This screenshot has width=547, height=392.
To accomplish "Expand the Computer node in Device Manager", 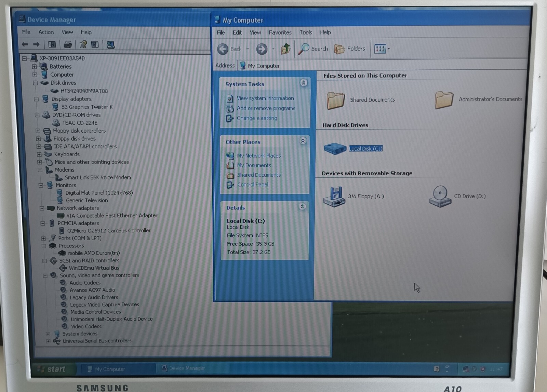I will tap(35, 75).
